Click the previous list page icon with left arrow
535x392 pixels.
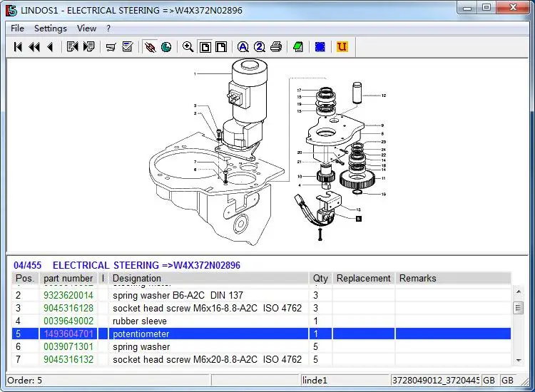pos(72,47)
